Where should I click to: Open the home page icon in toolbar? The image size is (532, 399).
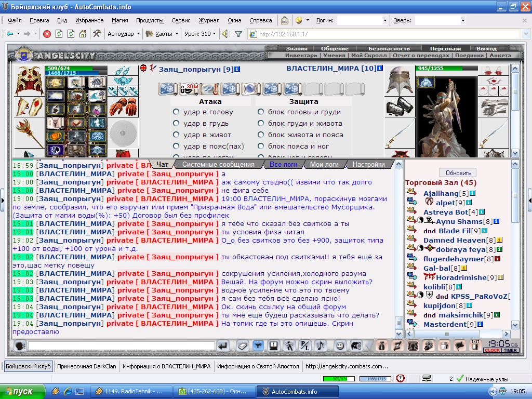point(83,34)
